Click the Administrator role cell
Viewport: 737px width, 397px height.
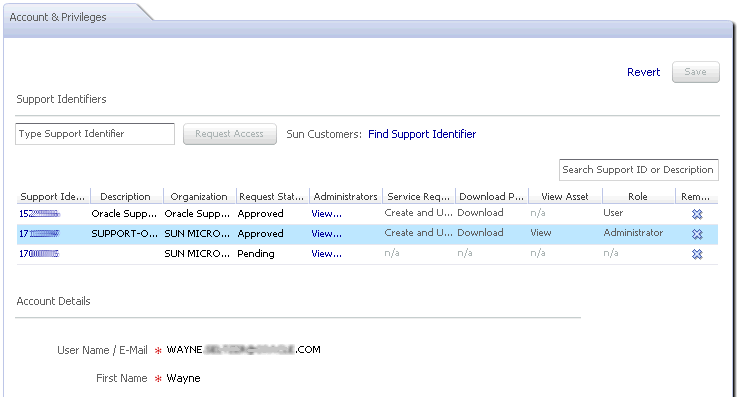[x=633, y=233]
